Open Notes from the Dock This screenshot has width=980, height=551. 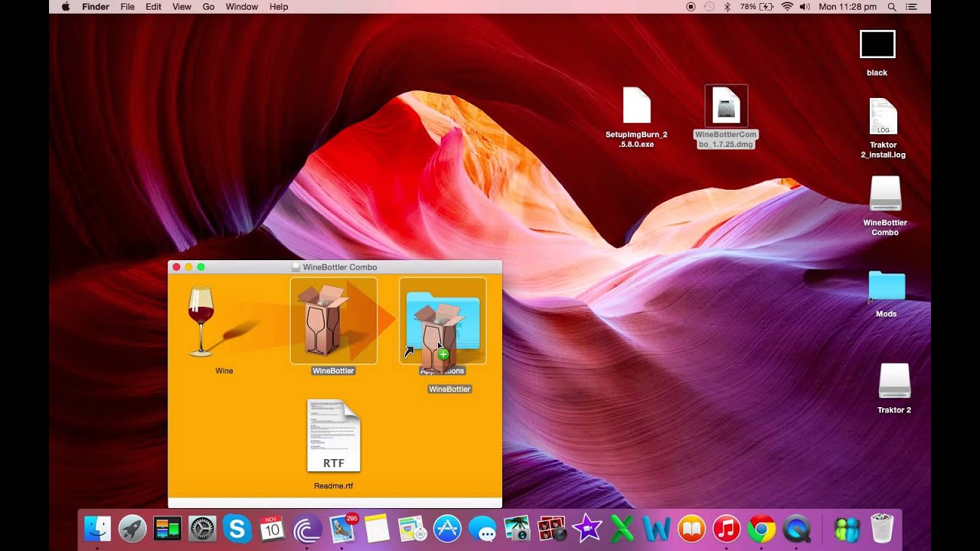377,529
